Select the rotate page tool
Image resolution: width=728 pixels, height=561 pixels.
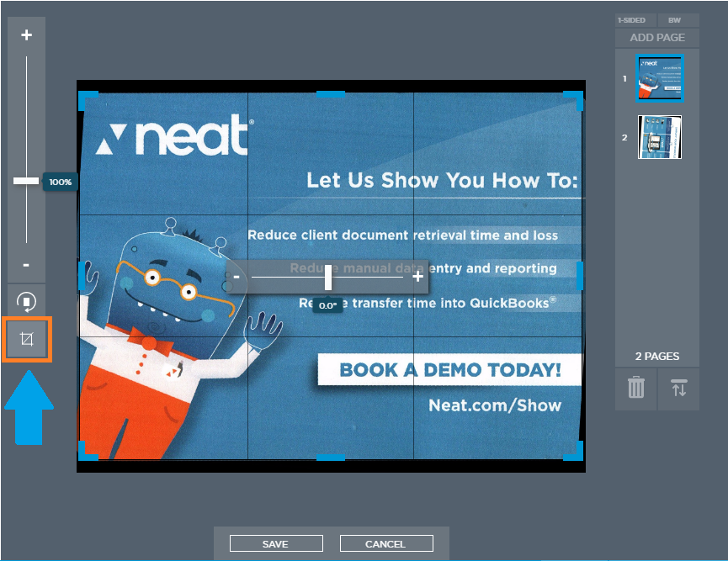coord(26,301)
